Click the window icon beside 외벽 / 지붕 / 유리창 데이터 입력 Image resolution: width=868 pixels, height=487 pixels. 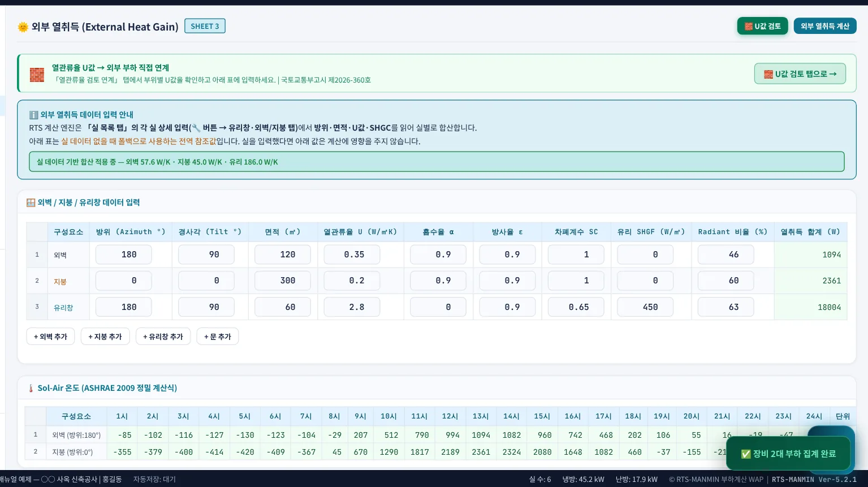31,202
